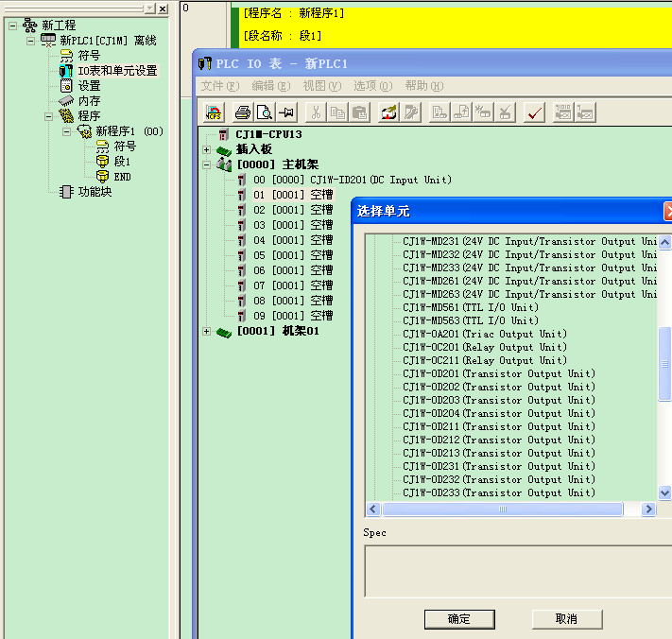Click the 确定 button
672x639 pixels.
coord(458,619)
